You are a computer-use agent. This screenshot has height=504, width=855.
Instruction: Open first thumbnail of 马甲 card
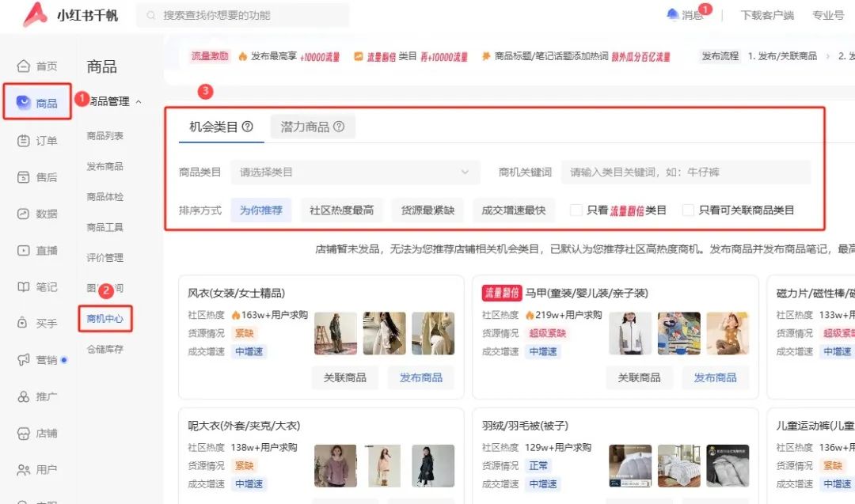click(x=630, y=333)
